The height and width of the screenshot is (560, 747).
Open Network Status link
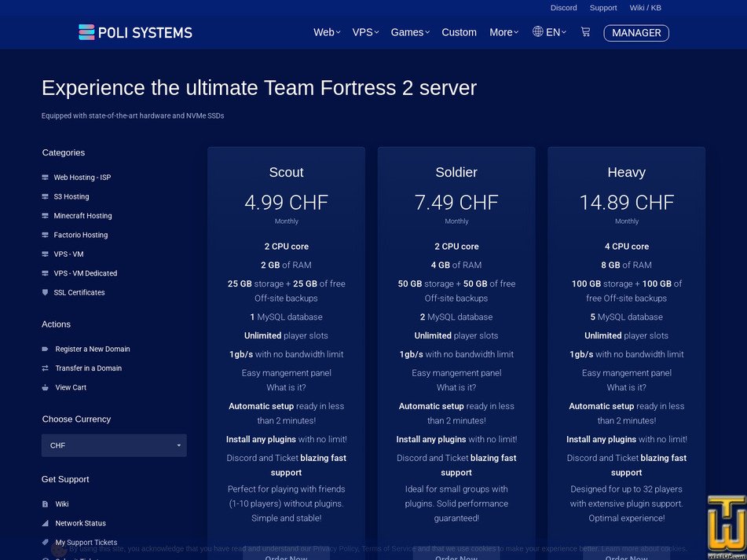80,523
